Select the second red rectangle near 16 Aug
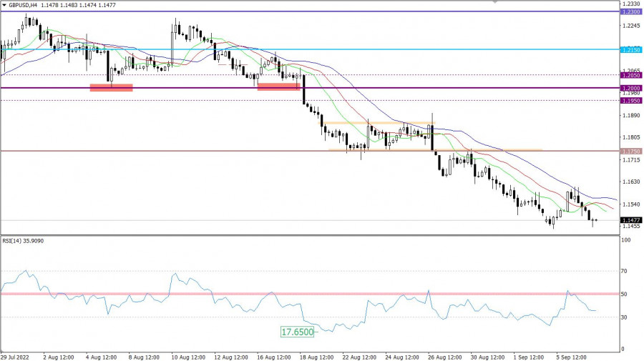This screenshot has width=644, height=361. pyautogui.click(x=278, y=86)
